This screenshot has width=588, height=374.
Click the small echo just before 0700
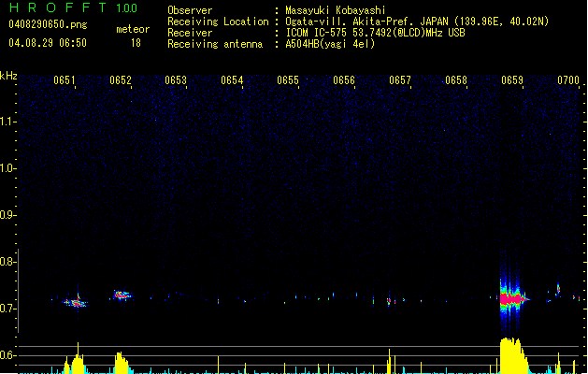pyautogui.click(x=558, y=289)
